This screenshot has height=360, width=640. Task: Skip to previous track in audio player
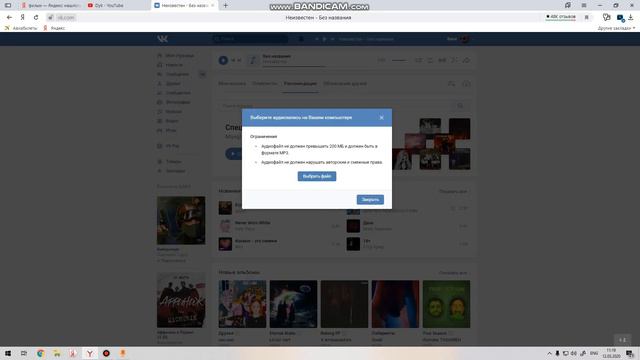[x=233, y=60]
